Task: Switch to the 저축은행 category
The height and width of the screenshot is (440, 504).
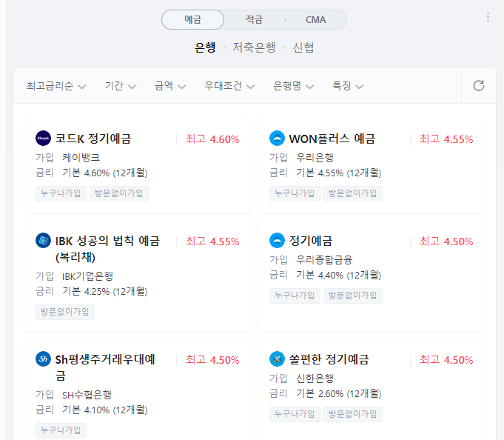Action: 255,47
